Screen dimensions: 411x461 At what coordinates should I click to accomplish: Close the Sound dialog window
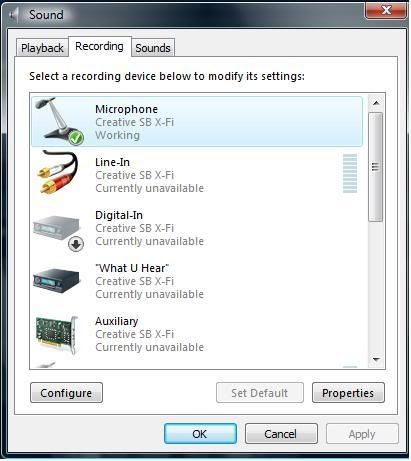point(386,10)
